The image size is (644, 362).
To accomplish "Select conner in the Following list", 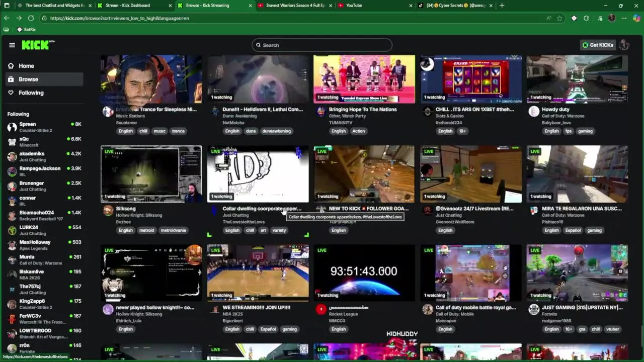I will coord(44,201).
